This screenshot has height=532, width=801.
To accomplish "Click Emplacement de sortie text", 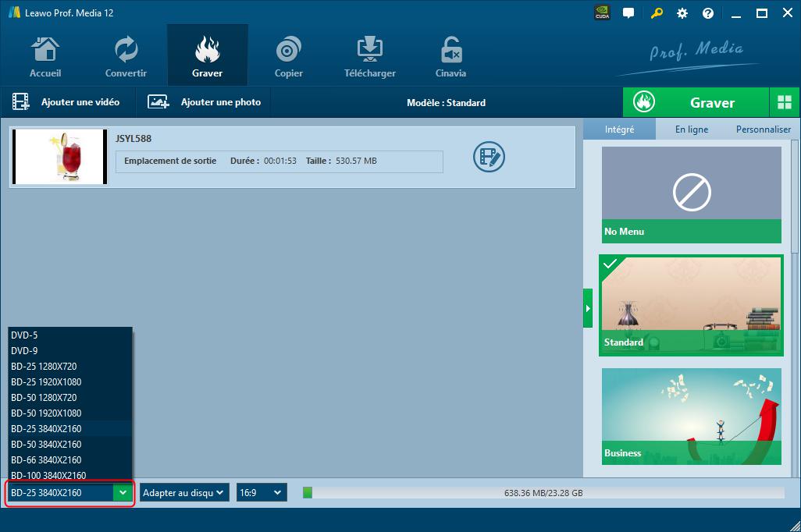I will 170,161.
